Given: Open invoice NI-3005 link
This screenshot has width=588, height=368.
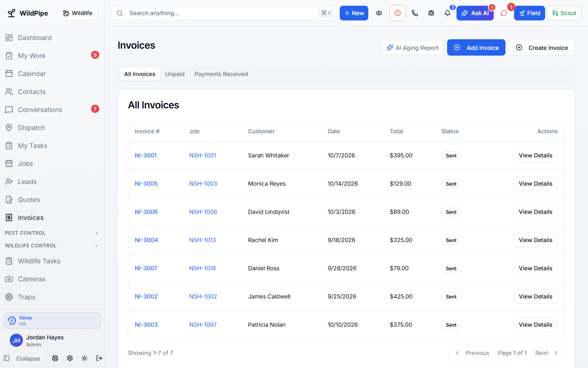Looking at the screenshot, I should 146,184.
